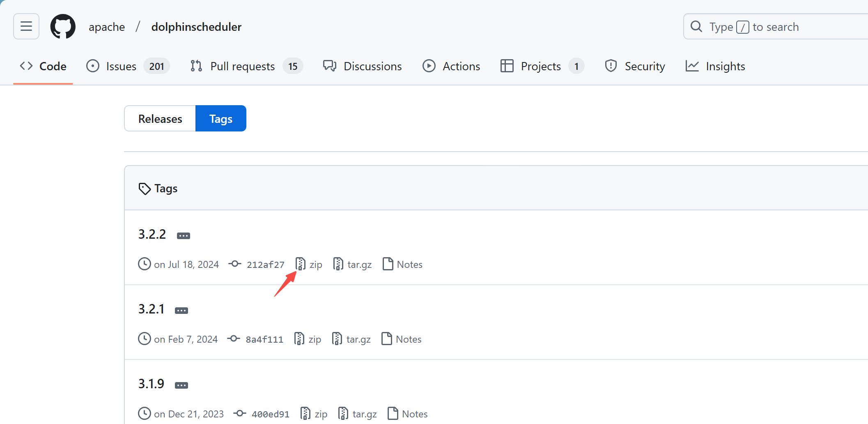Click the tar.gz file icon for 3.2.1
The height and width of the screenshot is (424, 868).
(x=337, y=339)
